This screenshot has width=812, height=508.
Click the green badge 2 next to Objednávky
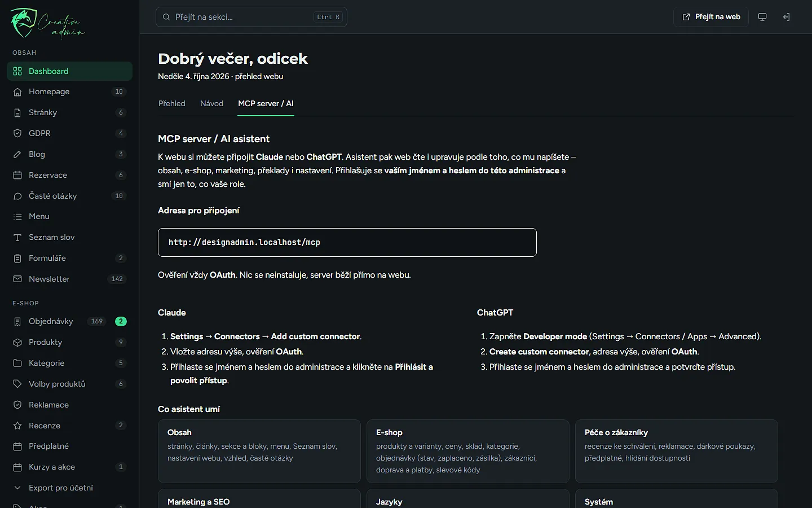pyautogui.click(x=121, y=321)
